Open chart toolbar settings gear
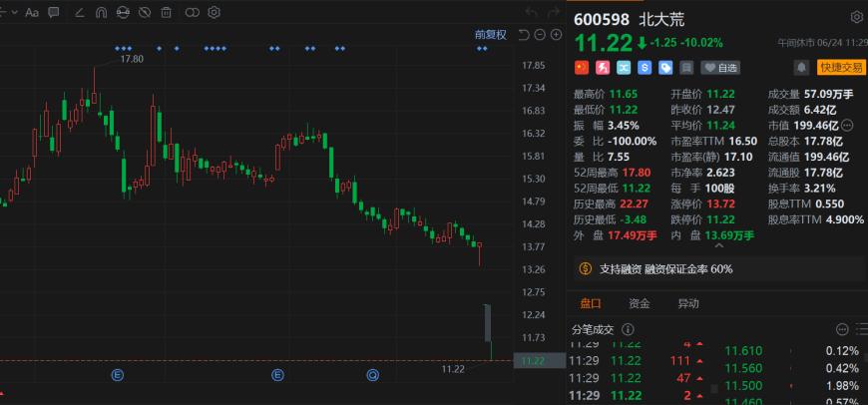This screenshot has width=868, height=405. coord(215,12)
